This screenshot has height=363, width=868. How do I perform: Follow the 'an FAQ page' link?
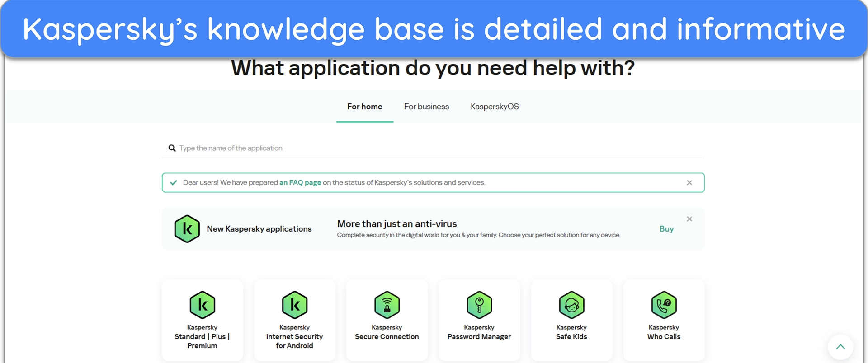click(x=300, y=183)
